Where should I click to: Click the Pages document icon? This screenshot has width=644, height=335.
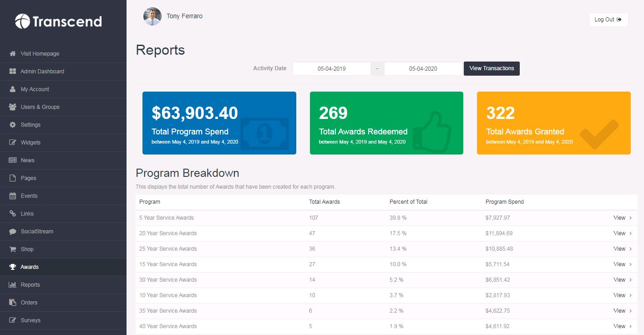(x=13, y=178)
